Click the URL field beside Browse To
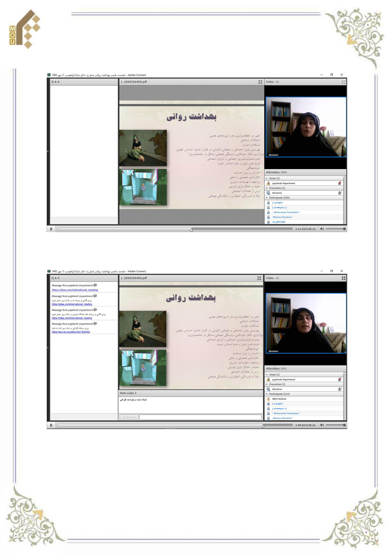This screenshot has width=392, height=554. coord(200,417)
